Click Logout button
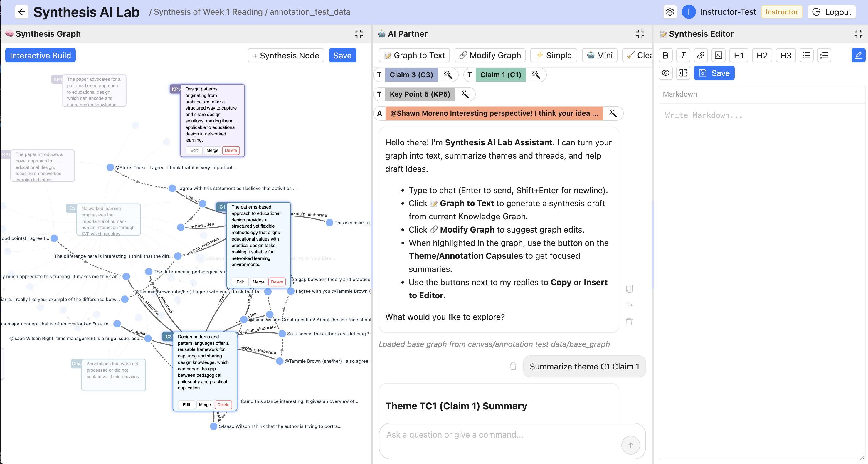The width and height of the screenshot is (868, 464). (x=832, y=12)
